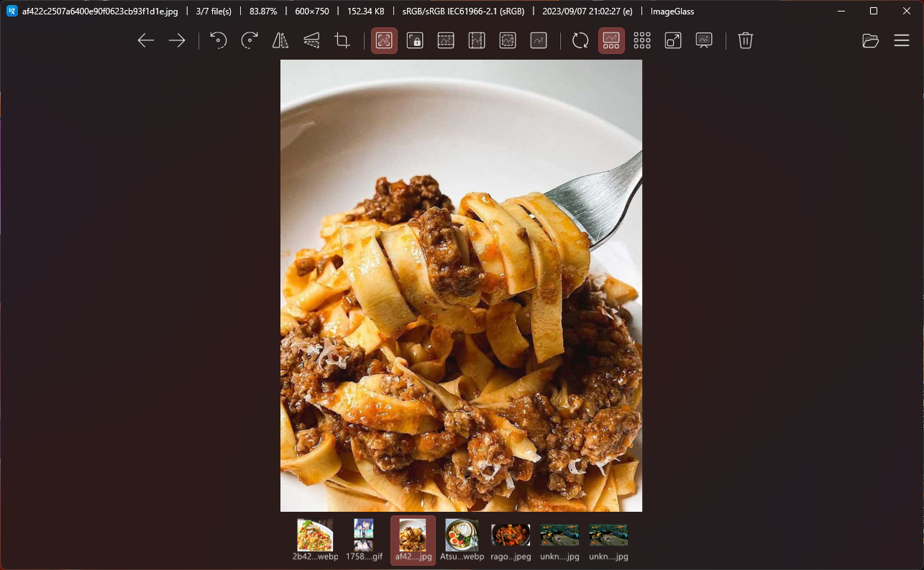Screen dimensions: 924x570
Task: Enable Scale to width mode
Action: coord(446,41)
